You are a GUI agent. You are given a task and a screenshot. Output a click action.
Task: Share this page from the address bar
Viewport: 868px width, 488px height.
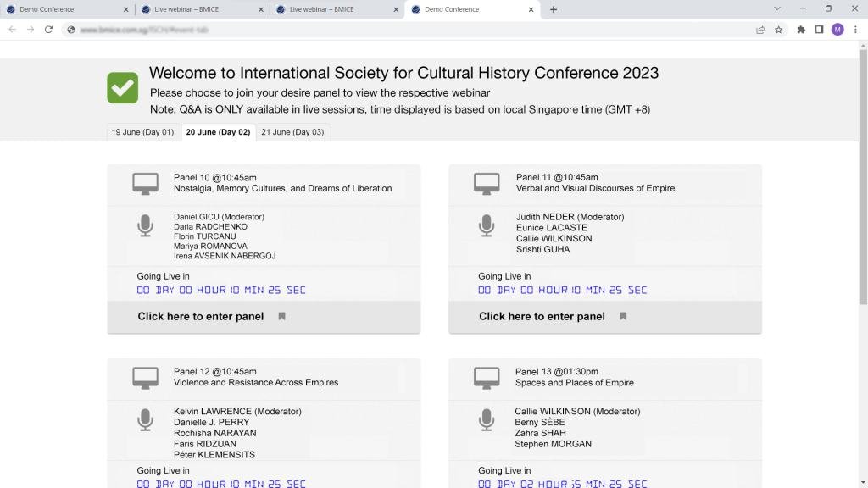(x=760, y=30)
